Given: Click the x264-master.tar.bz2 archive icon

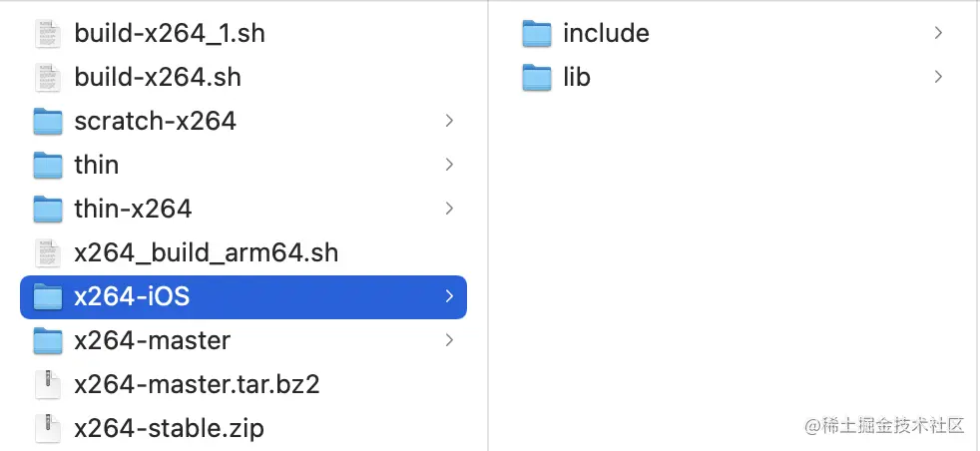Looking at the screenshot, I should click(48, 384).
